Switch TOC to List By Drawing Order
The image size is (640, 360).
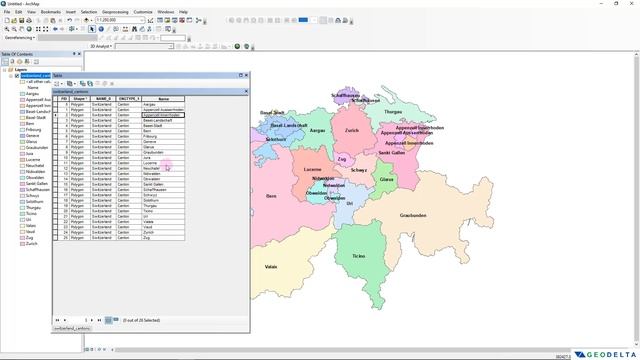point(5,62)
